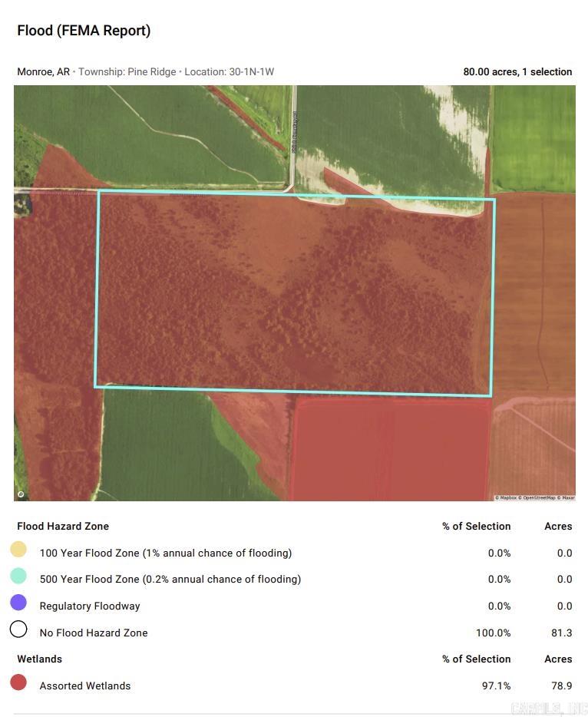Image resolution: width=588 pixels, height=717 pixels.
Task: Click the 500 Year Flood Zone teal circle
Action: click(x=18, y=577)
